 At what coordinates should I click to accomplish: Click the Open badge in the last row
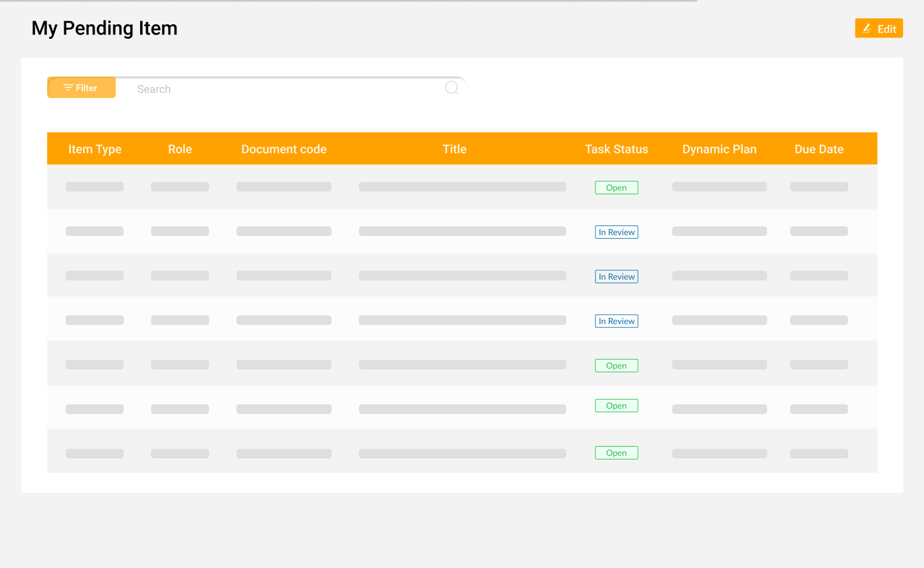point(616,453)
